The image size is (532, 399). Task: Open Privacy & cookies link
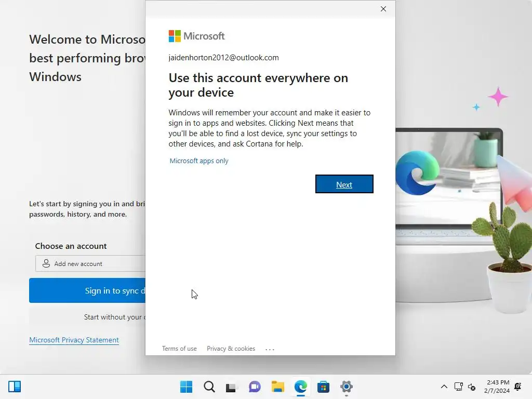231,349
